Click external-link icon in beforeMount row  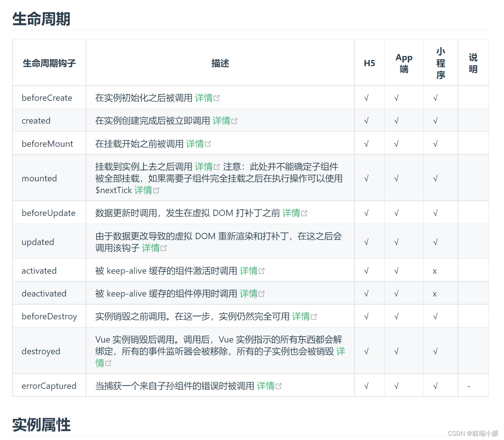pyautogui.click(x=208, y=144)
